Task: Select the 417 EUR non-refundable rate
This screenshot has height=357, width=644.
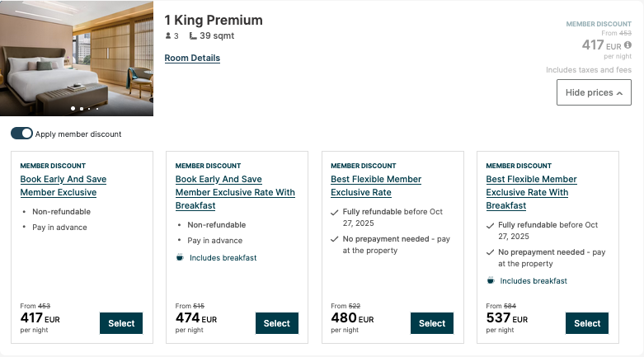Action: tap(121, 323)
